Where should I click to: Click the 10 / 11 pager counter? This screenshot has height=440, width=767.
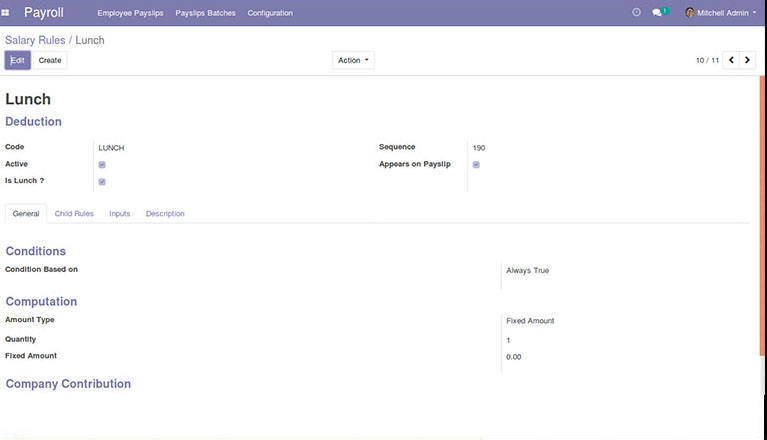[x=707, y=60]
